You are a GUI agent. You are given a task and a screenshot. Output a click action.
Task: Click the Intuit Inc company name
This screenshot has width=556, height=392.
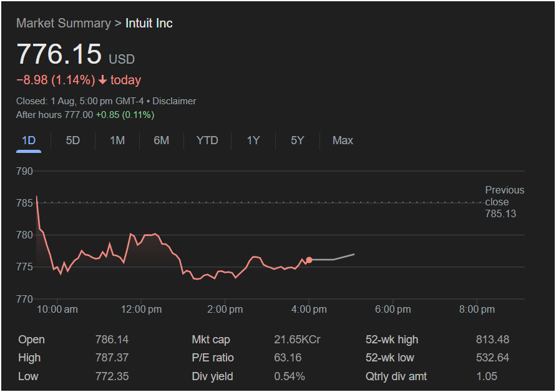click(149, 24)
